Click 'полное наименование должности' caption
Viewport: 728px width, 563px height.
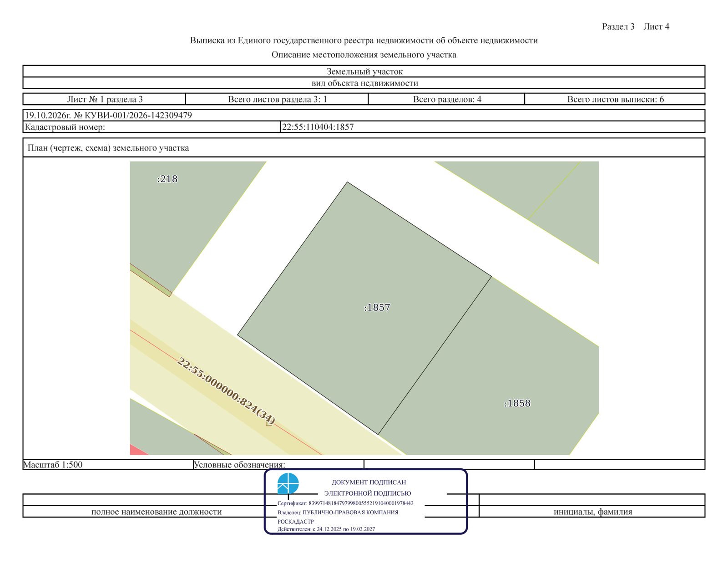(157, 512)
